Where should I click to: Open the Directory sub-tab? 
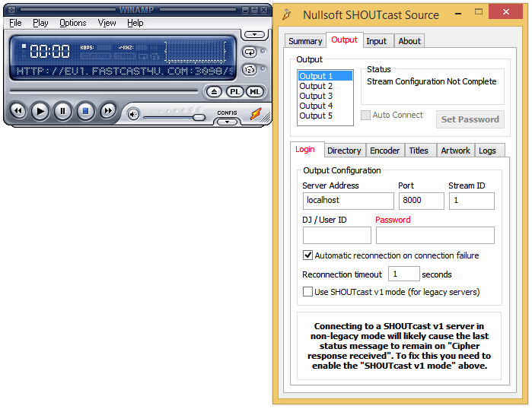pos(344,151)
